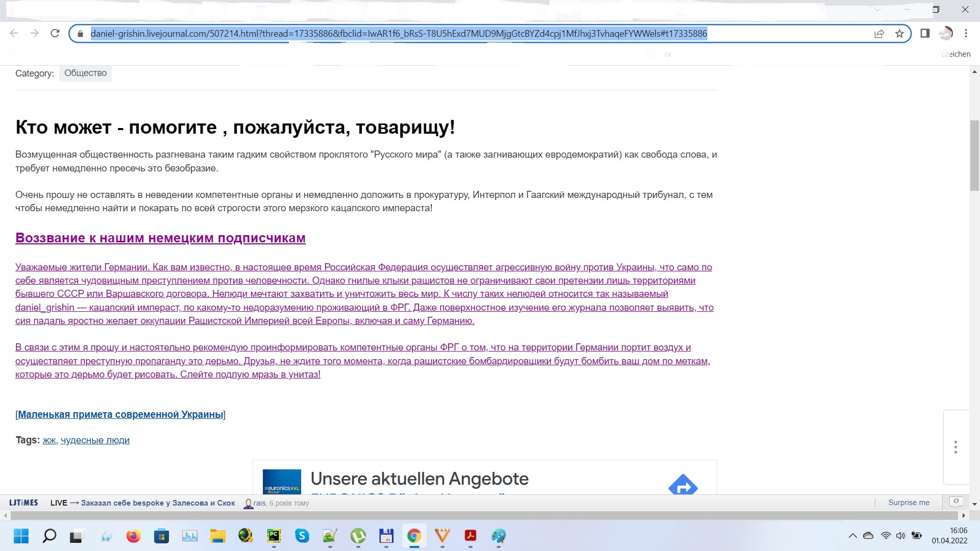Click vertical scrollbar down arrow
The height and width of the screenshot is (551, 980).
point(974,504)
